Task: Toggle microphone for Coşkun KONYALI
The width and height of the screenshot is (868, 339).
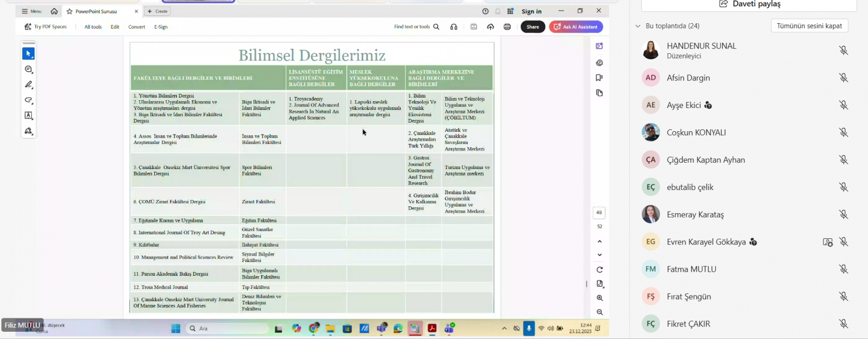Action: tap(843, 132)
